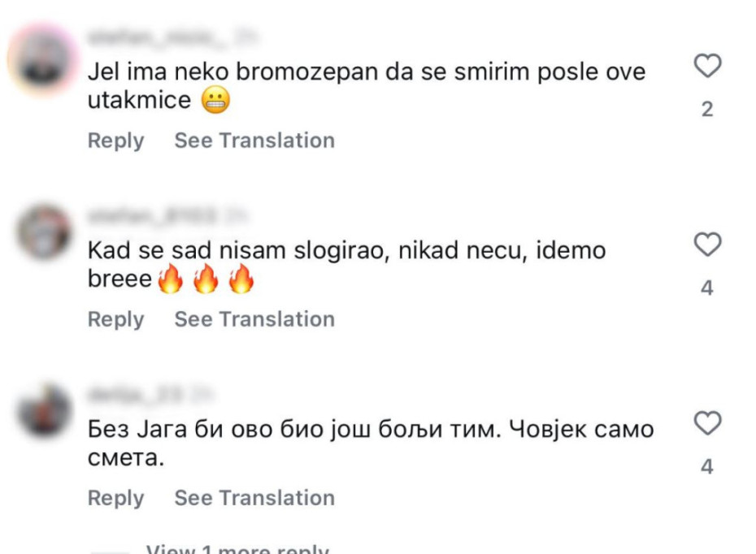See Translation of the bromozepan comment

254,141
